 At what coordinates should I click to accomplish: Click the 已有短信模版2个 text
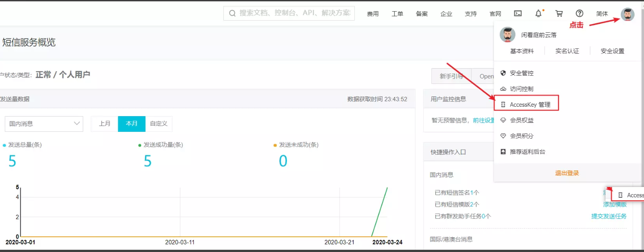pos(457,204)
